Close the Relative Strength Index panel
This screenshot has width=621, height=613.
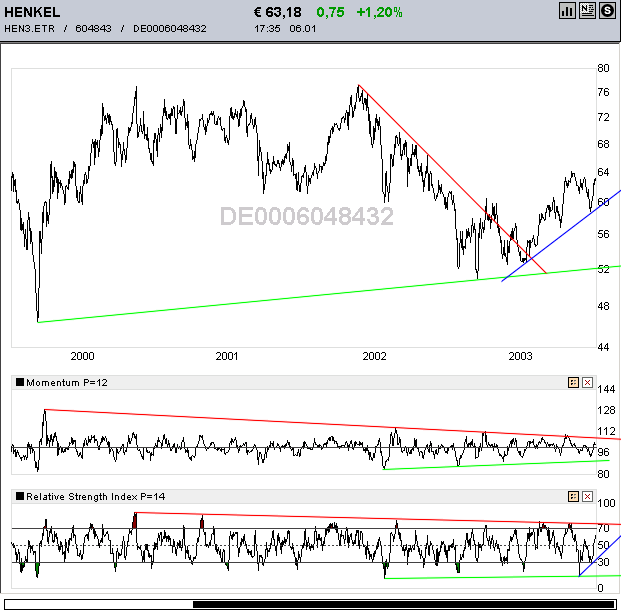point(587,497)
